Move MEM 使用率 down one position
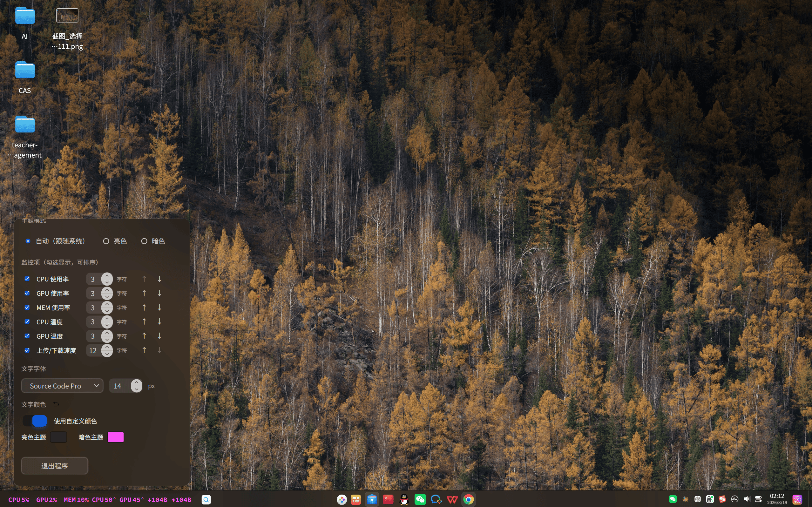 click(159, 308)
